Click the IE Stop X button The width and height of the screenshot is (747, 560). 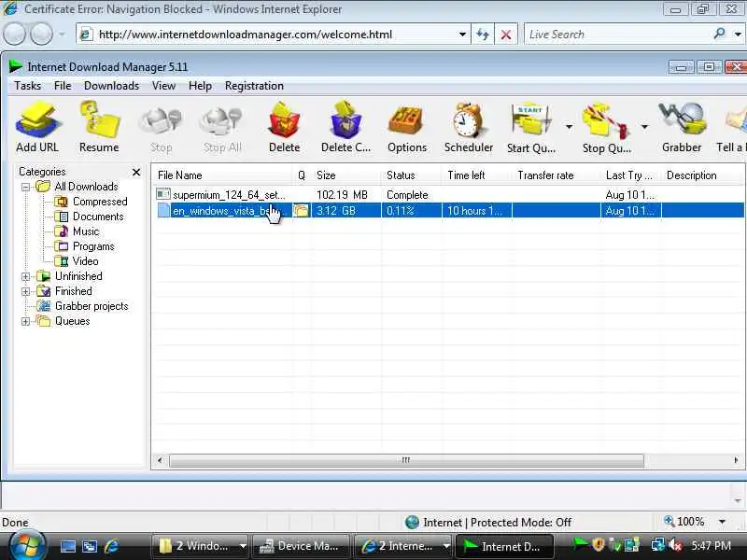506,35
